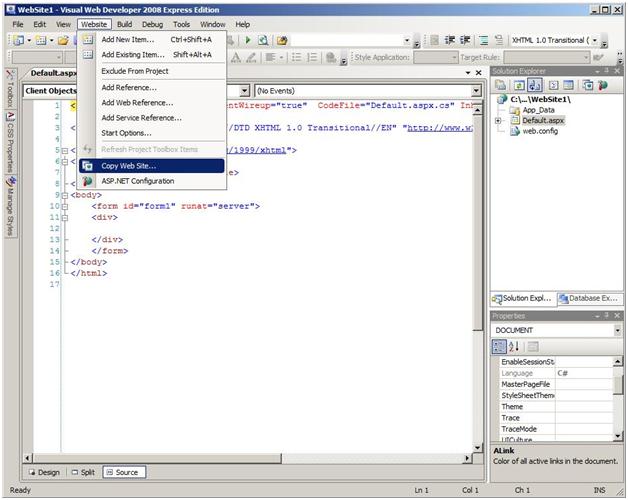Toggle Categorized view in Properties panel
This screenshot has height=500, width=628.
click(500, 346)
